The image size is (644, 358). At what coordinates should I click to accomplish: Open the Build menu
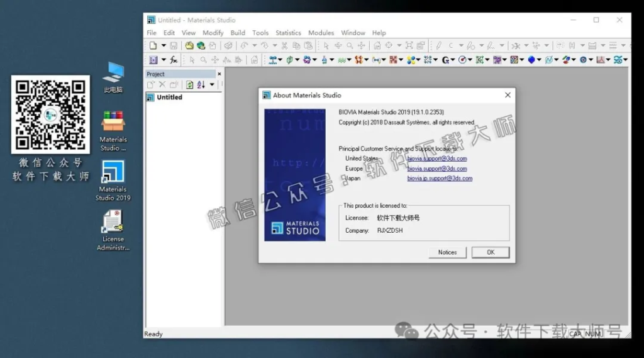(238, 33)
